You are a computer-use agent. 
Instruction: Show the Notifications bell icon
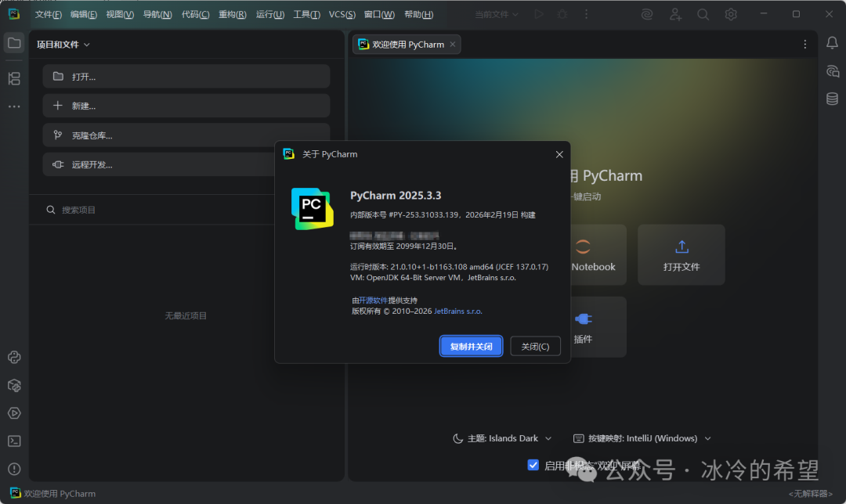(832, 43)
